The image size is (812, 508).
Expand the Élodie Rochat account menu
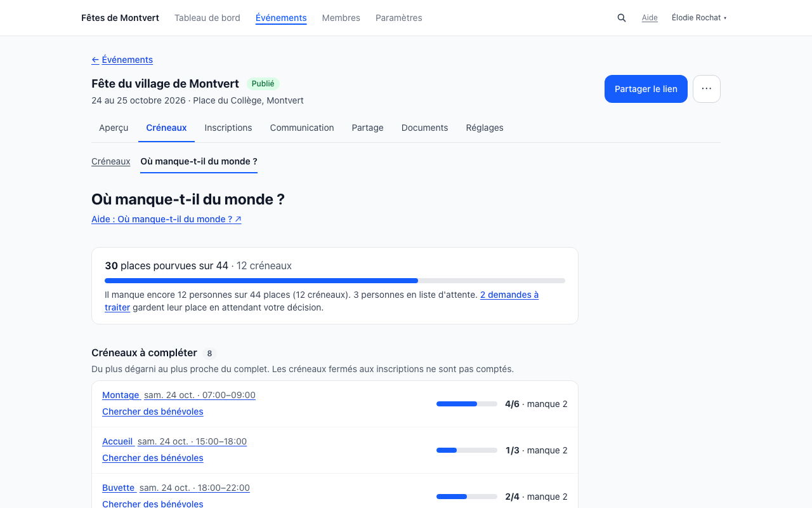pos(699,18)
